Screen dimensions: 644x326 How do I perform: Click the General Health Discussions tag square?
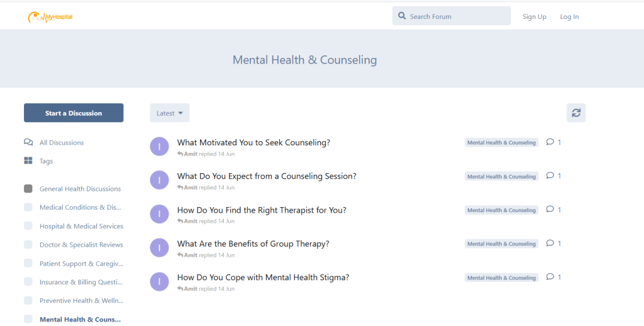[28, 189]
